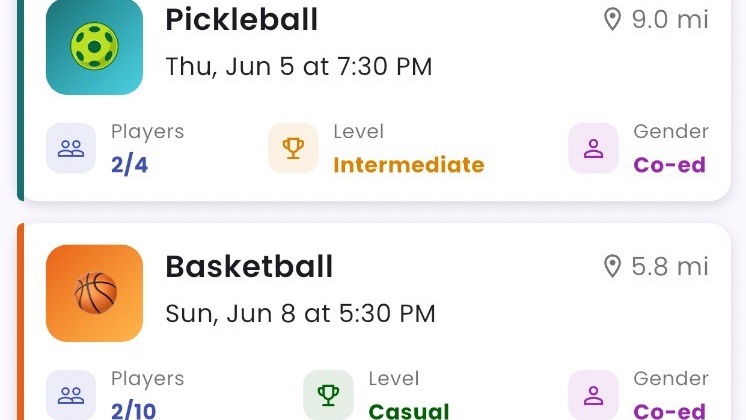Viewport: 746px width, 420px height.
Task: Click the 2/4 players count
Action: (129, 165)
